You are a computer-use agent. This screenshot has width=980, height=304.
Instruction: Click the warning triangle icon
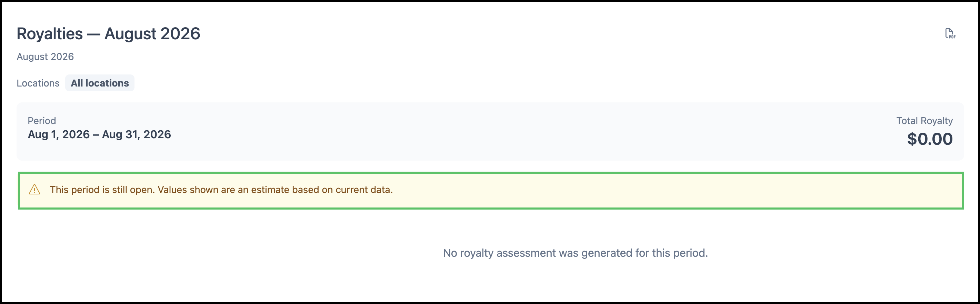[x=34, y=190]
